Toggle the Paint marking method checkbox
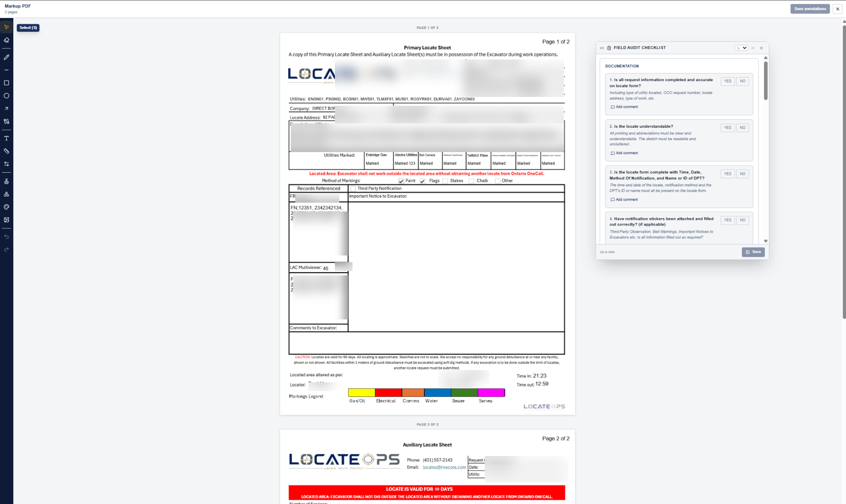The width and height of the screenshot is (846, 504). [401, 181]
